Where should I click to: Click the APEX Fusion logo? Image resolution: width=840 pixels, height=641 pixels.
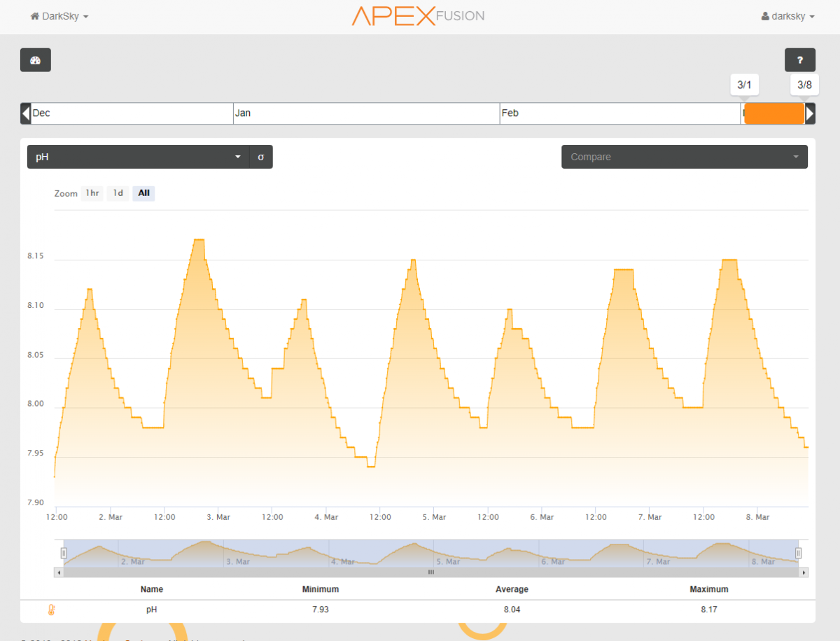click(418, 16)
